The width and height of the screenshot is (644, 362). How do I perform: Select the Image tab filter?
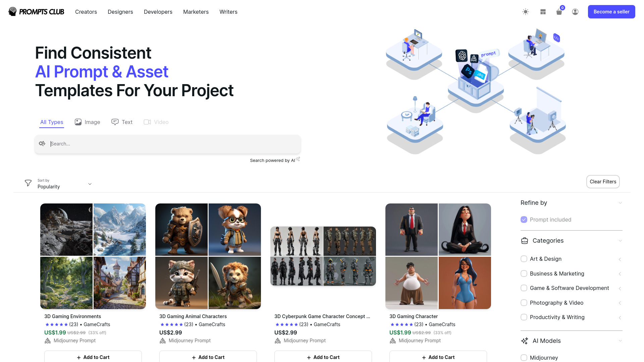click(88, 122)
